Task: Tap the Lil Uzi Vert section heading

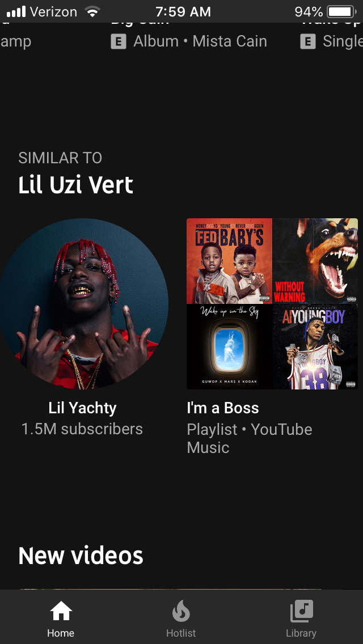Action: [x=75, y=185]
